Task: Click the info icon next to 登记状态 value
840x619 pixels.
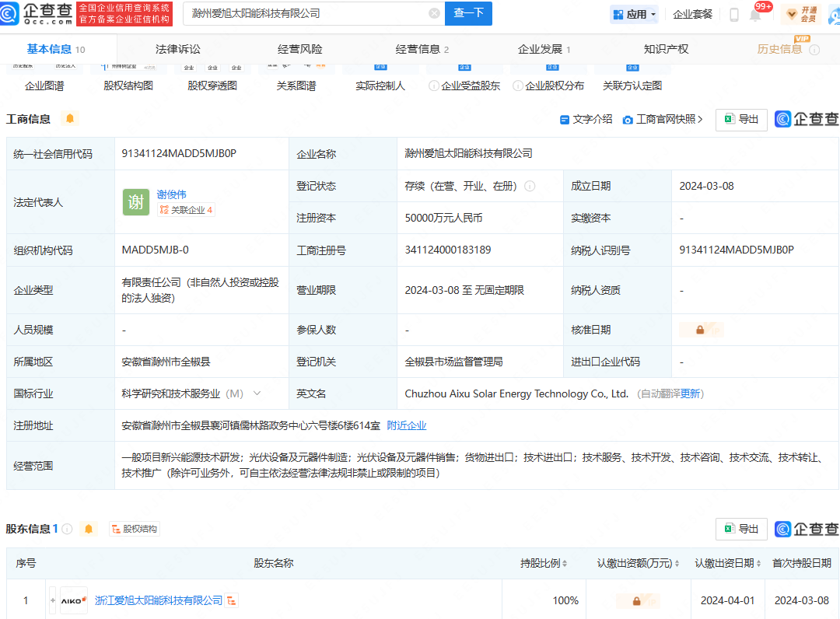Action: [530, 186]
